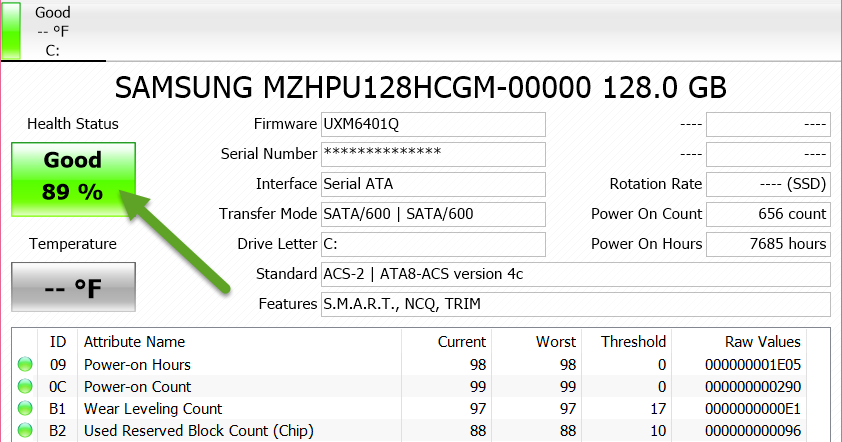Select the Used Reserved Block Count (Chip) row
This screenshot has width=842, height=442.
[411, 431]
